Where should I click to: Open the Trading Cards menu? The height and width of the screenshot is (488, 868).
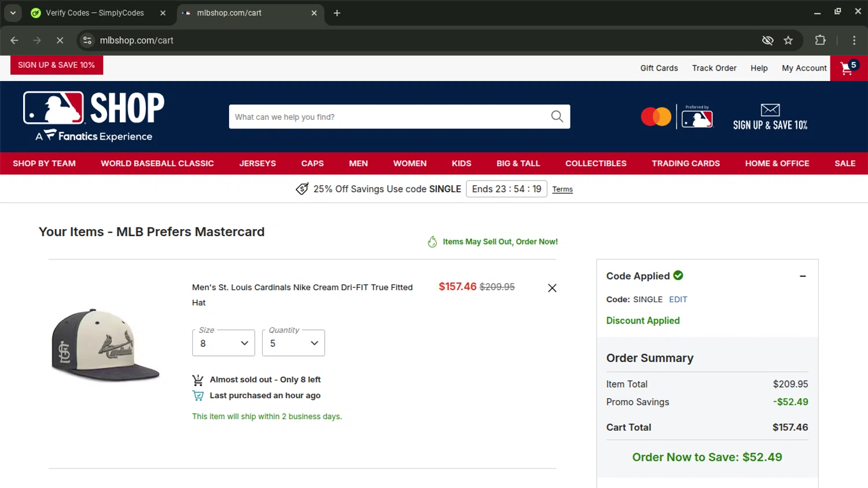(686, 163)
